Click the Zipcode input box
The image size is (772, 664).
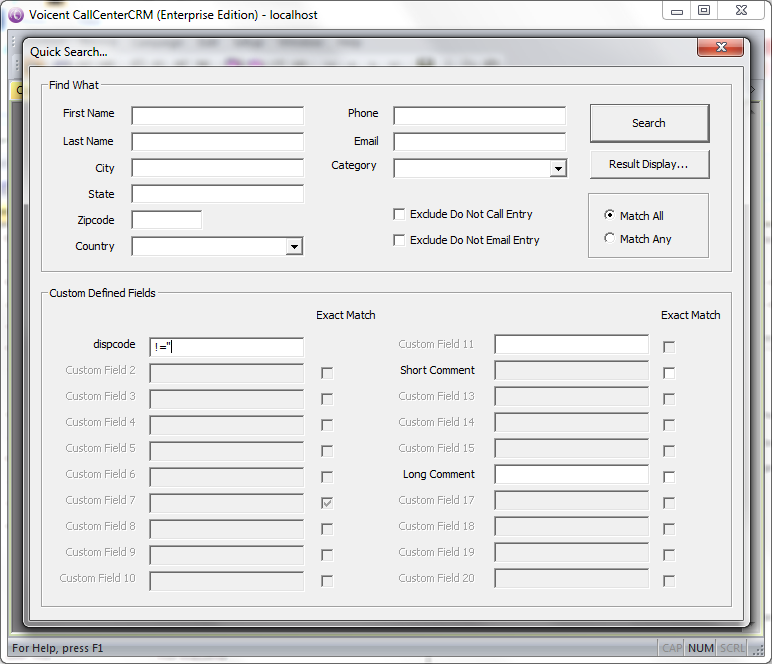click(166, 220)
